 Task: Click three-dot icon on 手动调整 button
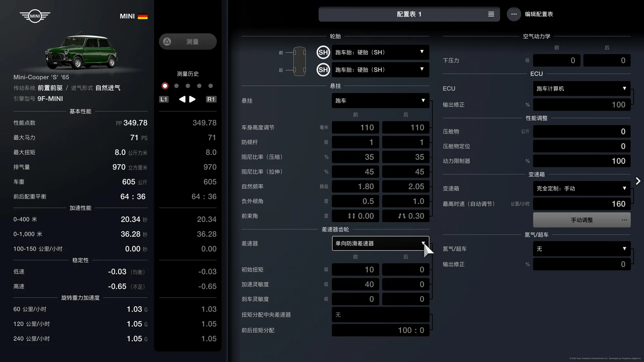tap(624, 220)
